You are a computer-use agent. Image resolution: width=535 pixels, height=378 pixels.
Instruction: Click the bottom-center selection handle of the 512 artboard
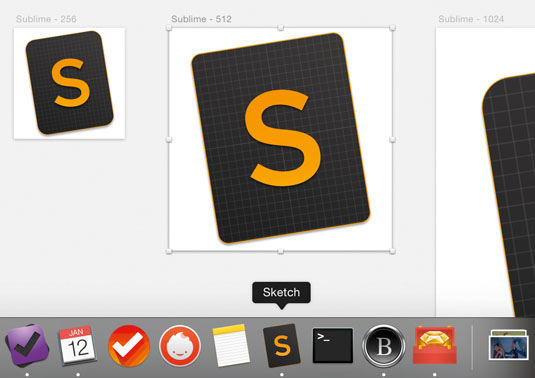(x=280, y=251)
